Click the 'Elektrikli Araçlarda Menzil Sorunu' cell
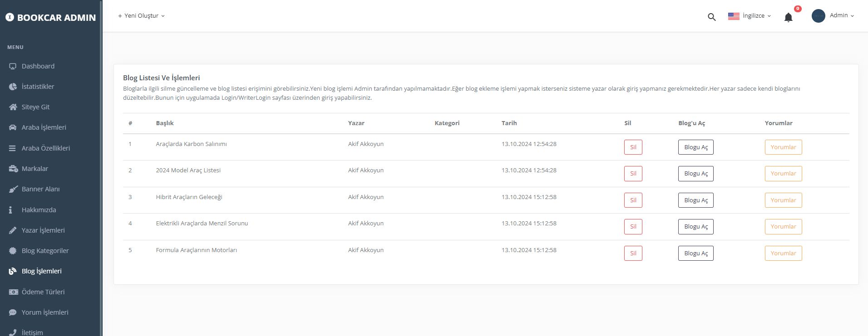This screenshot has height=336, width=868. tap(202, 224)
